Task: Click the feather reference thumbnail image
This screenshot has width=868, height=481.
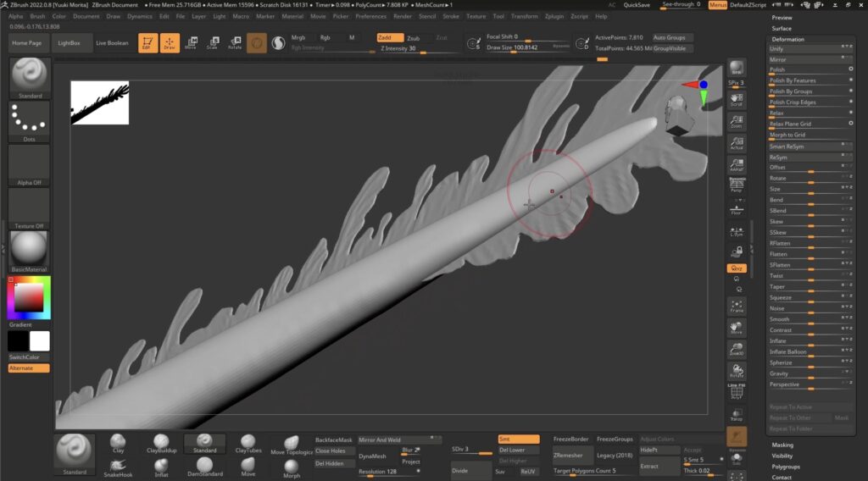Action: pos(100,102)
